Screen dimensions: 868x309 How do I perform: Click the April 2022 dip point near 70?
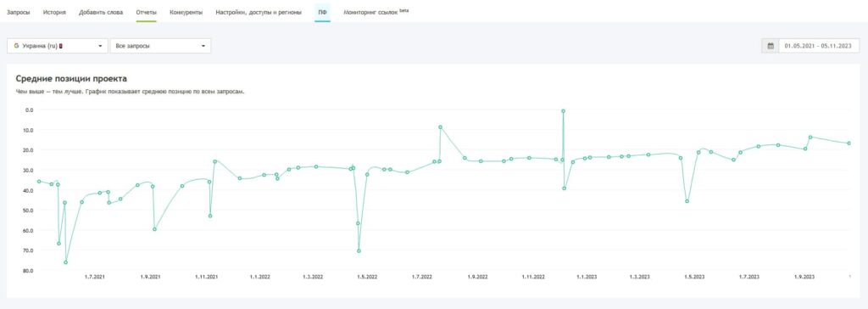[359, 250]
